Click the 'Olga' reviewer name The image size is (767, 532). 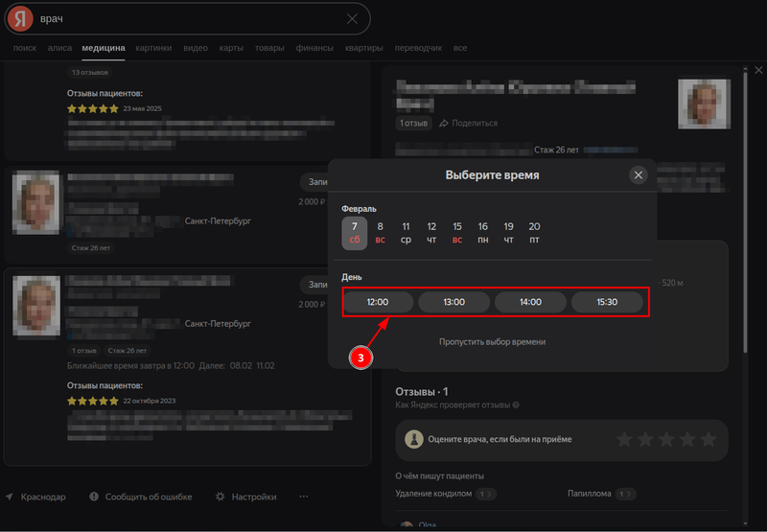click(x=428, y=525)
